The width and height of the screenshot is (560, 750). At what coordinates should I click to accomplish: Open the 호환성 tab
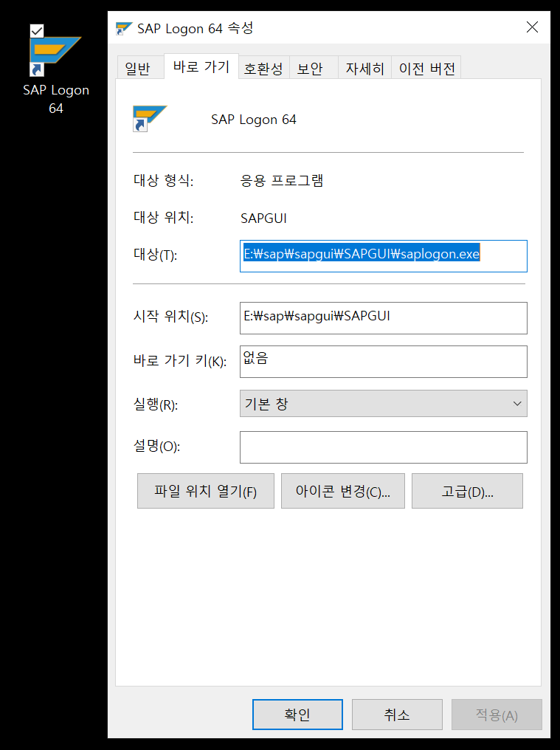tap(263, 69)
